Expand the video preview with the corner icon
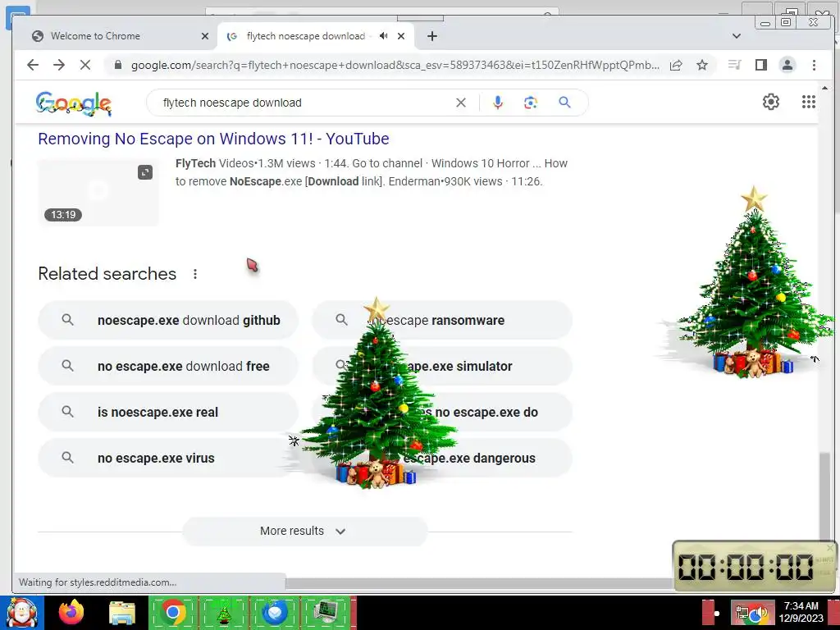Screen dimensions: 840x630 (x=145, y=172)
